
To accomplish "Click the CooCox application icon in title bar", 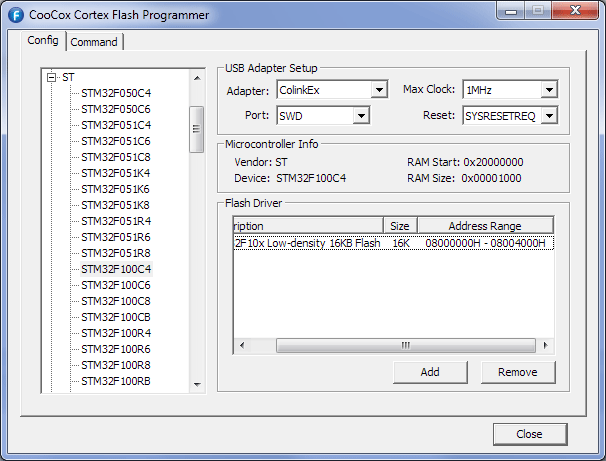I will click(x=15, y=15).
